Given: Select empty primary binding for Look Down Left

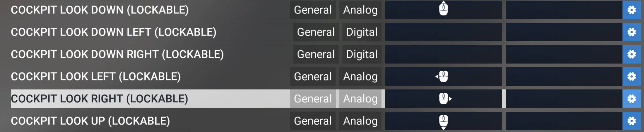Looking at the screenshot, I should [x=443, y=32].
